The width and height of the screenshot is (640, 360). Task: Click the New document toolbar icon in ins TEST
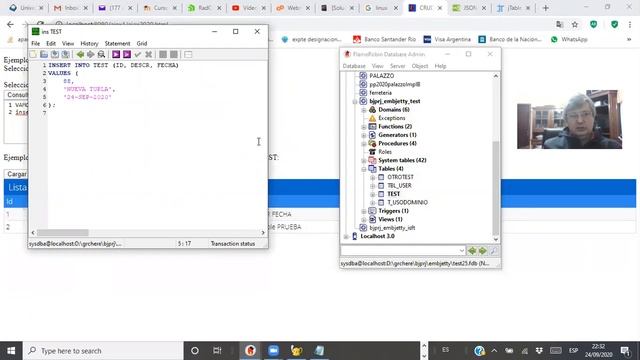click(33, 54)
